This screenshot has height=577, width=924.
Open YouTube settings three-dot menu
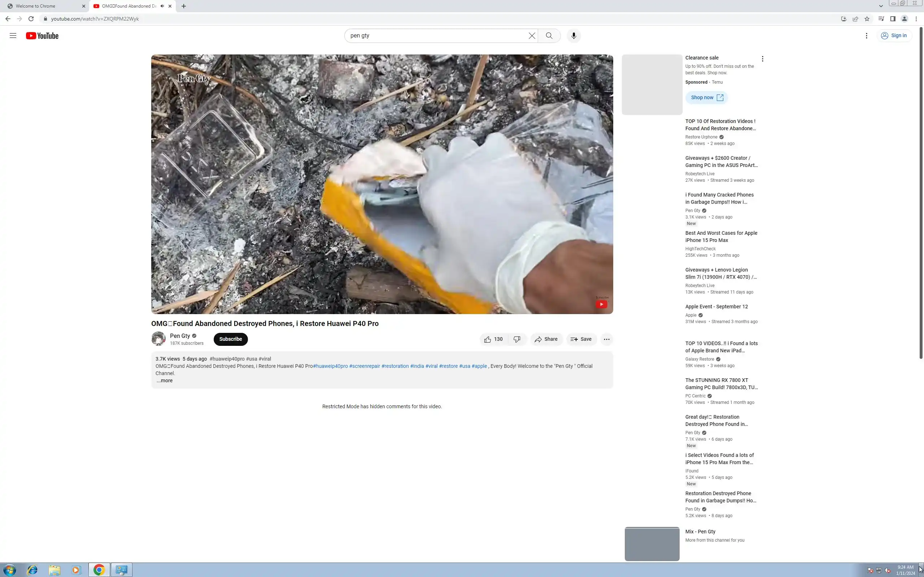pyautogui.click(x=866, y=35)
